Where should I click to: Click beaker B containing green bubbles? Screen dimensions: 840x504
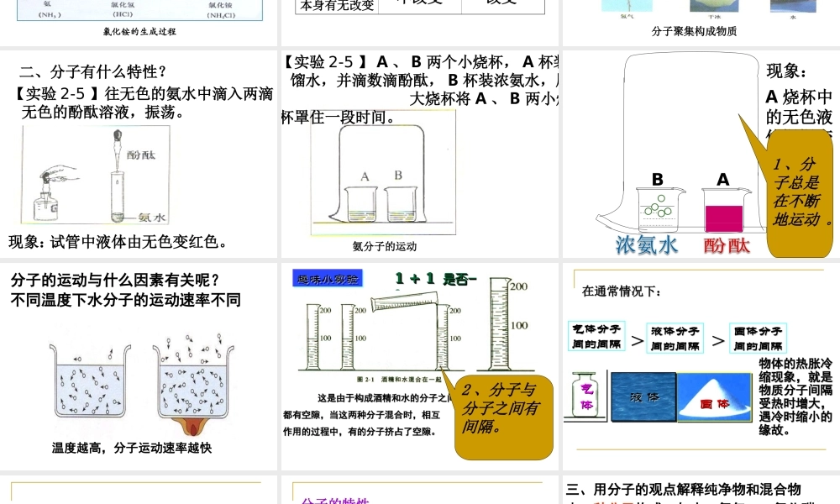659,209
